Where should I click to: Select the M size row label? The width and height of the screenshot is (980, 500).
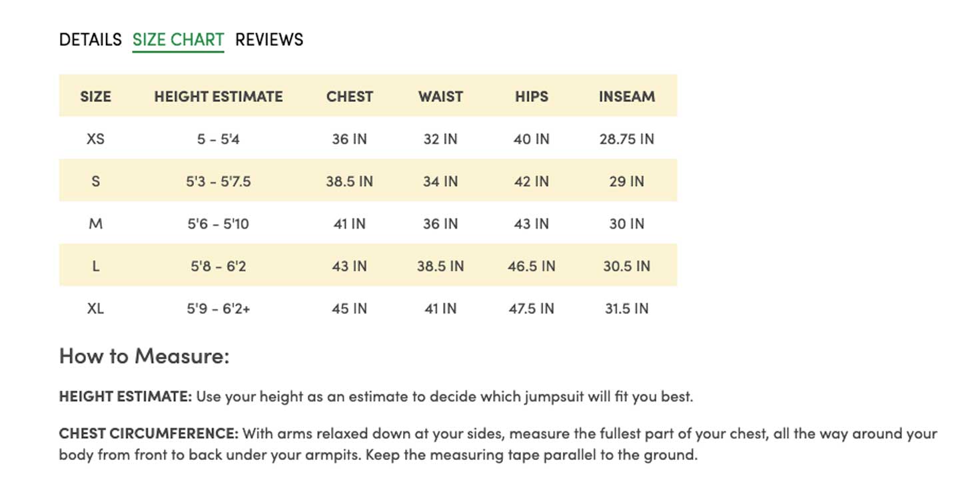[96, 224]
